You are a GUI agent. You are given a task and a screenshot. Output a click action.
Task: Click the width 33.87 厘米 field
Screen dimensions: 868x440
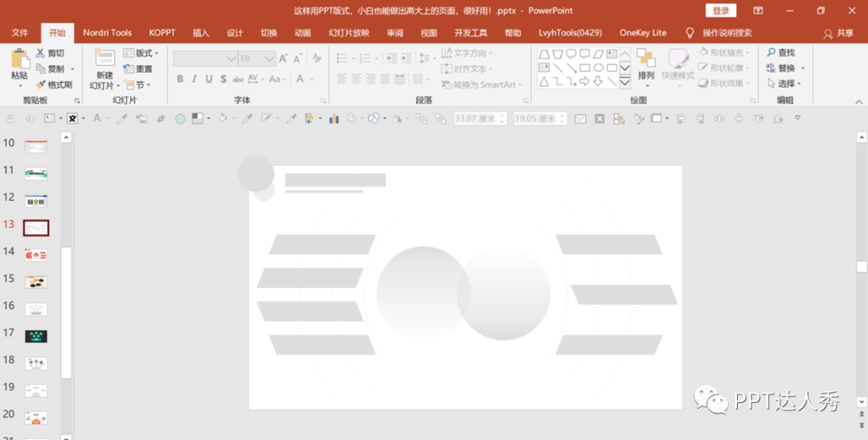[x=480, y=118]
